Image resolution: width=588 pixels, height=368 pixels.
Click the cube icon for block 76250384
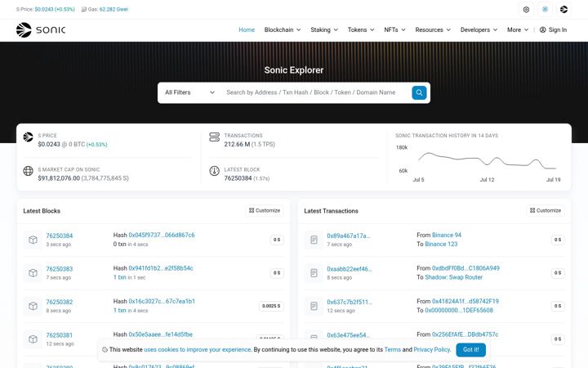coord(33,240)
